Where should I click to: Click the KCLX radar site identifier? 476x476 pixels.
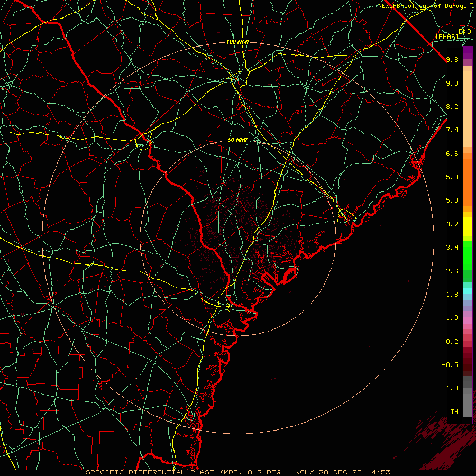(x=304, y=472)
